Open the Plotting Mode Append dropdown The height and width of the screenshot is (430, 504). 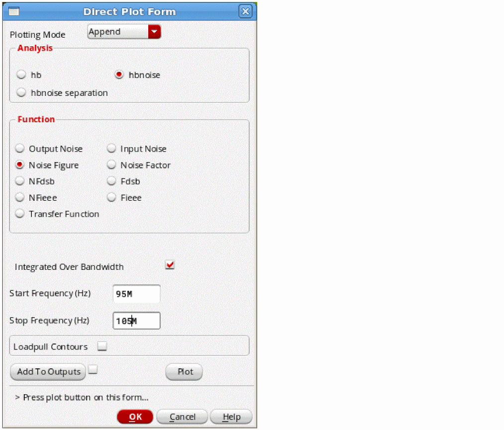pyautogui.click(x=124, y=32)
